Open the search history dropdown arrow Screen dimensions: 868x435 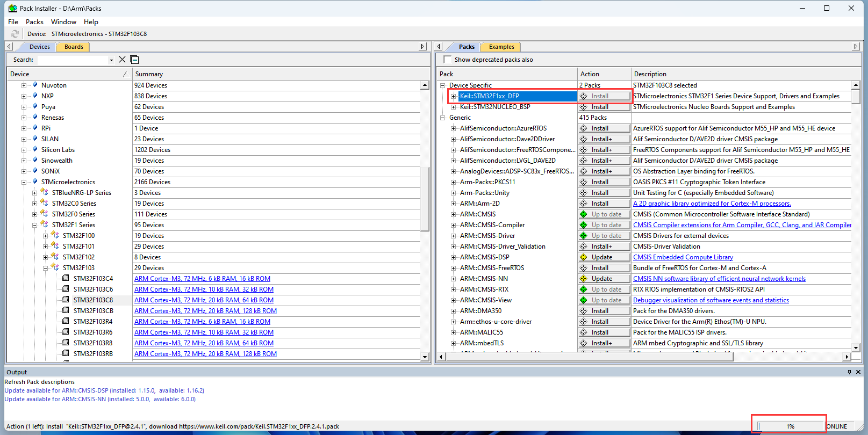111,60
